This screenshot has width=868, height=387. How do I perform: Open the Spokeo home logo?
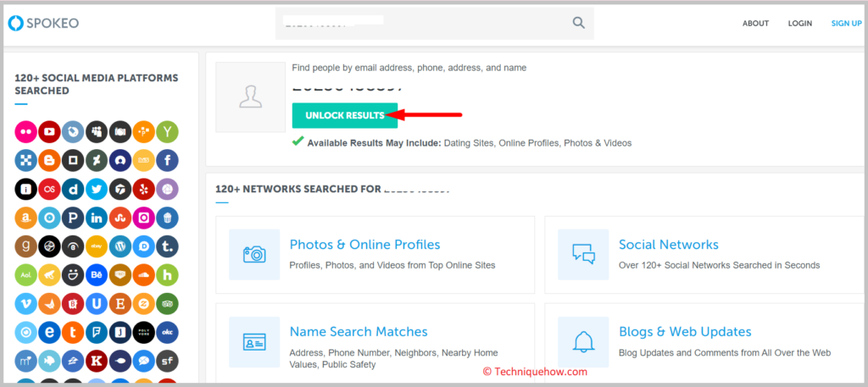[x=43, y=23]
